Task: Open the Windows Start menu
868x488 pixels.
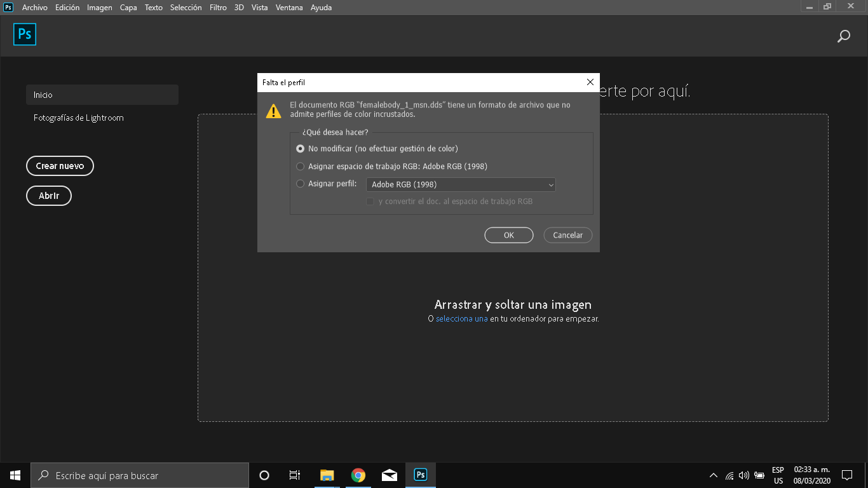Action: click(x=15, y=475)
